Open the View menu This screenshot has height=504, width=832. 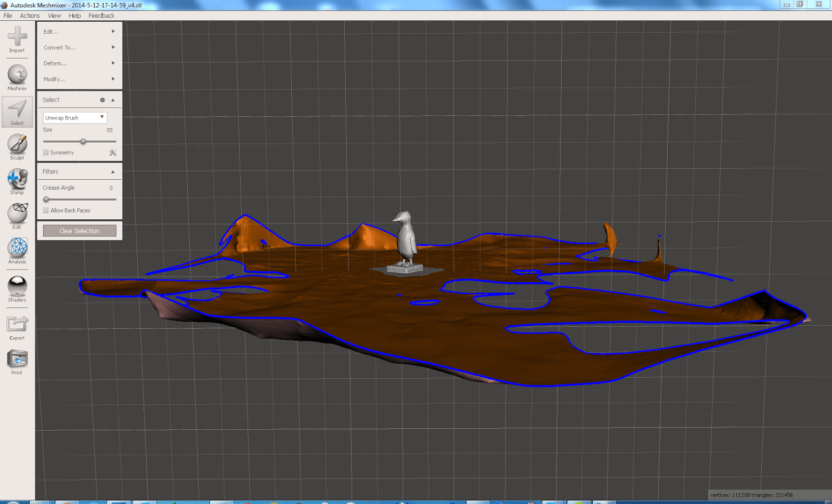click(54, 16)
